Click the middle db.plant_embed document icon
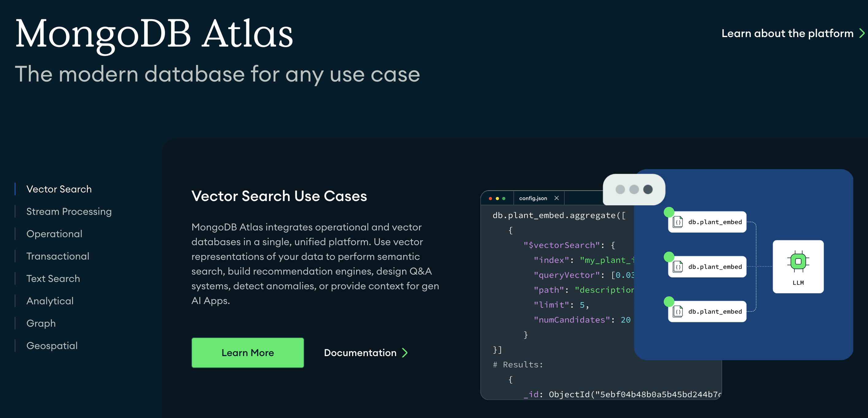868x418 pixels. point(678,267)
